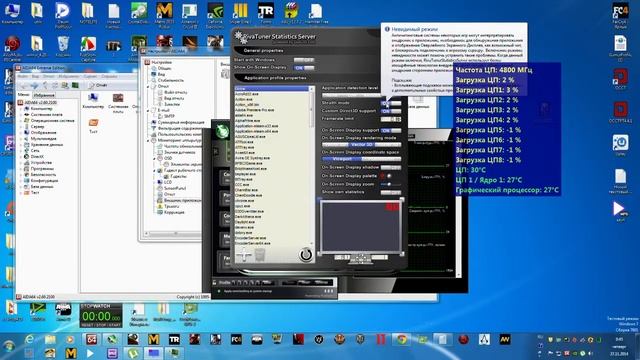The width and height of the screenshot is (640, 360).
Task: Open the Корзина recycle bin desktop icon
Action: point(63,46)
